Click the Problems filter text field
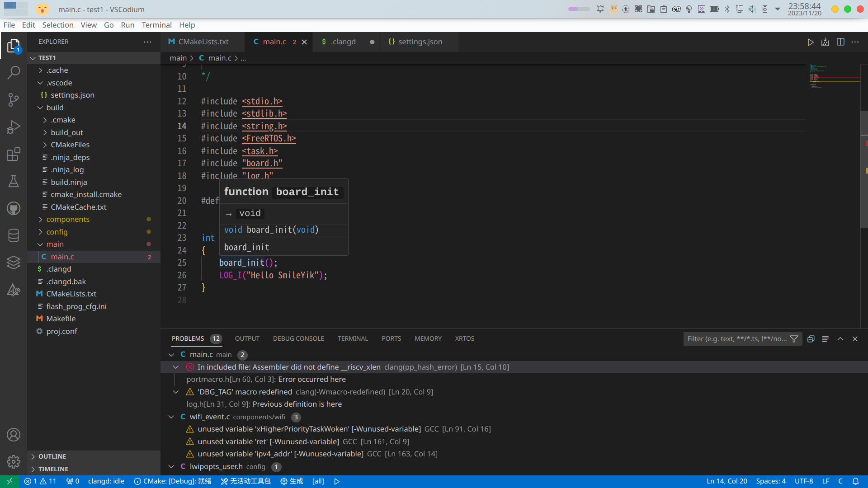Screen dimensions: 868x488 (x=737, y=339)
